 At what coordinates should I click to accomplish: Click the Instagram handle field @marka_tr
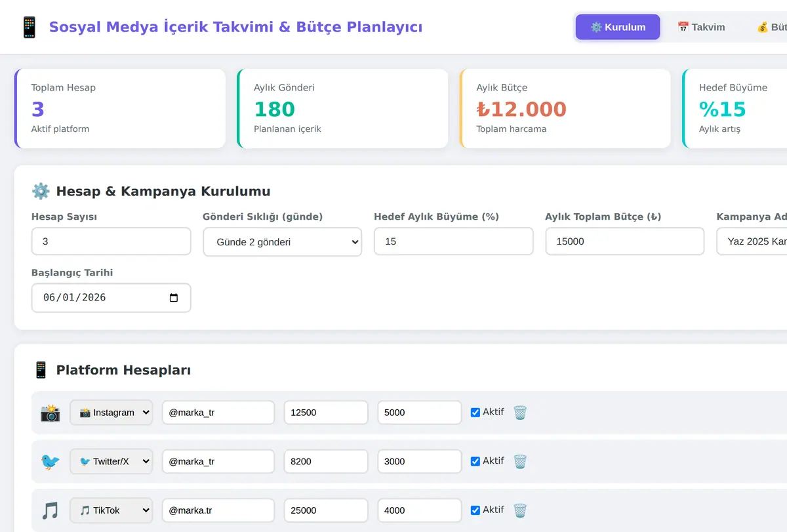[218, 413]
